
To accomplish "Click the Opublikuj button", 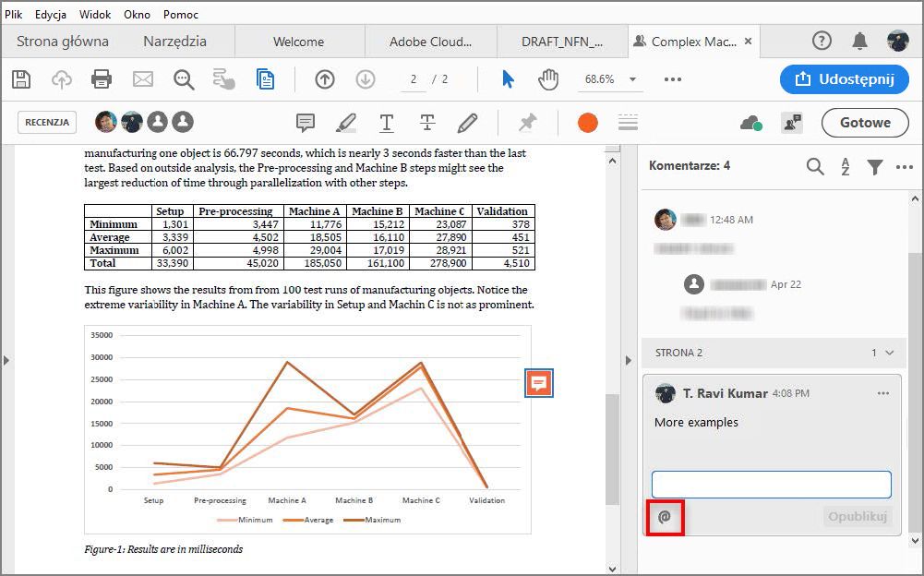I will 858,517.
